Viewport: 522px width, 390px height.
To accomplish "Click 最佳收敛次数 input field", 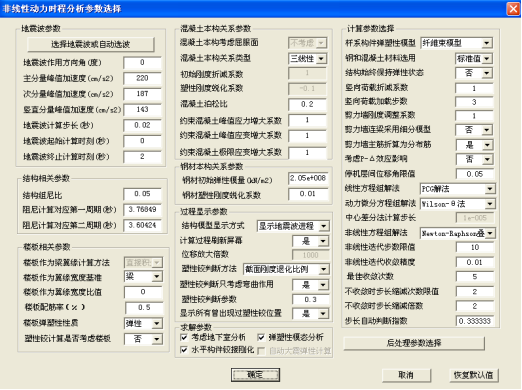I will [475, 277].
